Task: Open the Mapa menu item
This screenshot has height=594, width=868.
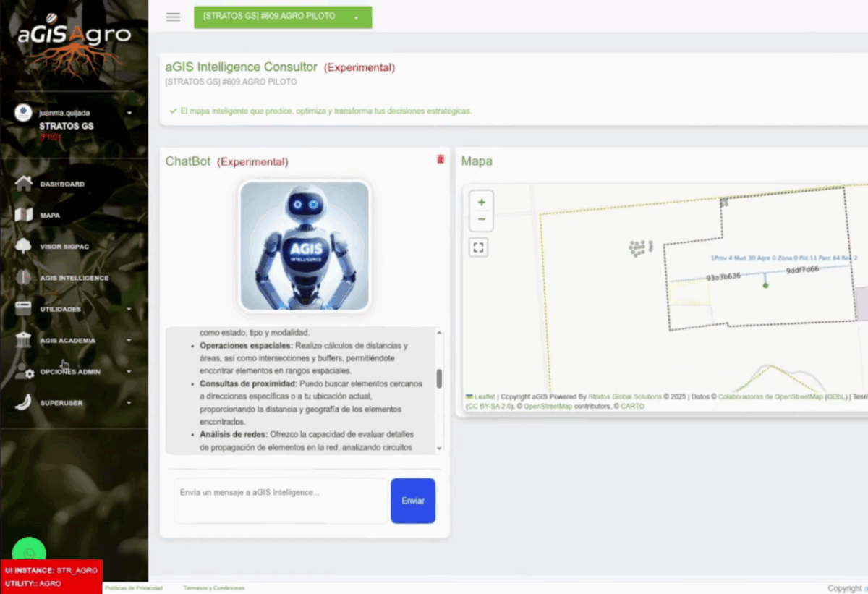Action: pos(49,216)
